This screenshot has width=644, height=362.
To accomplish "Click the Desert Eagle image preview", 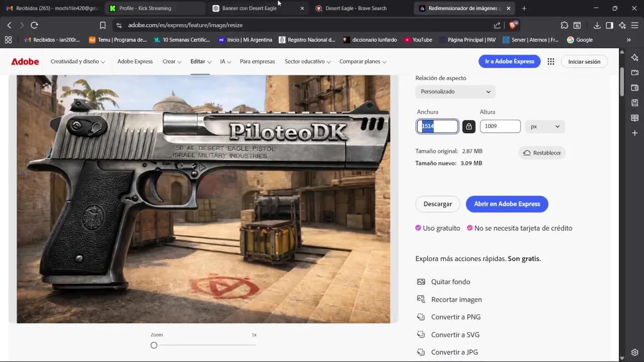I will coord(203,199).
